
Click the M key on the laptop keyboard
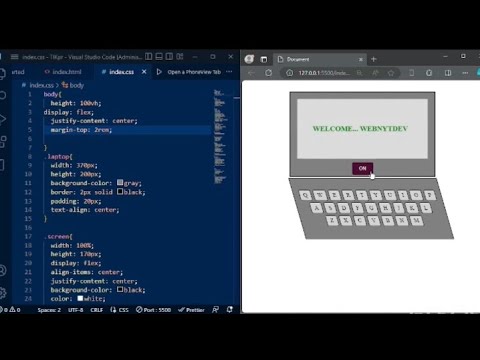(x=416, y=221)
